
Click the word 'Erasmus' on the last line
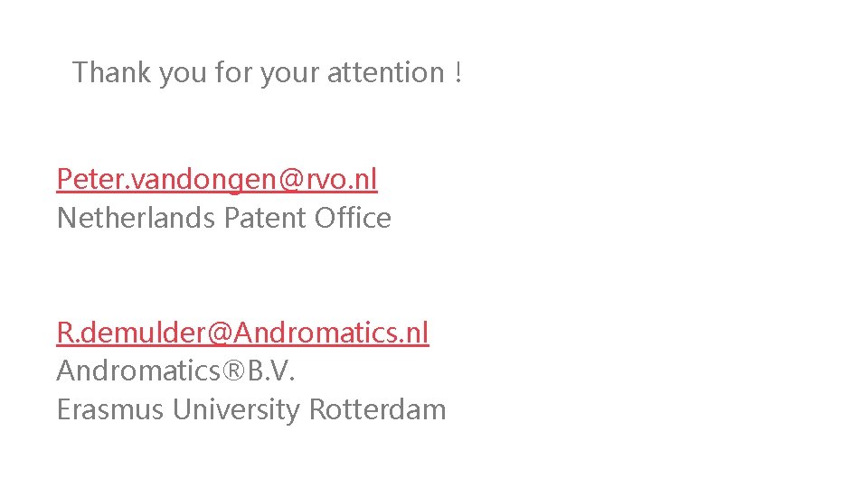pyautogui.click(x=110, y=409)
